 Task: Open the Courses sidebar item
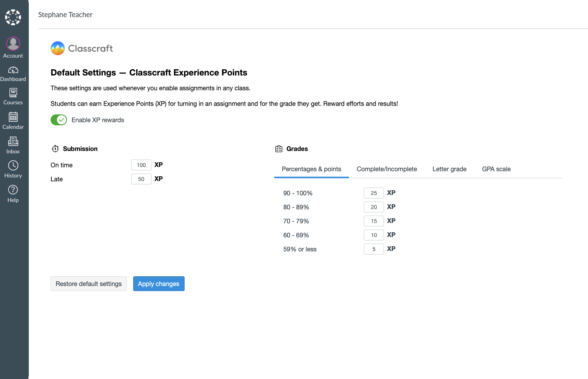click(x=13, y=97)
